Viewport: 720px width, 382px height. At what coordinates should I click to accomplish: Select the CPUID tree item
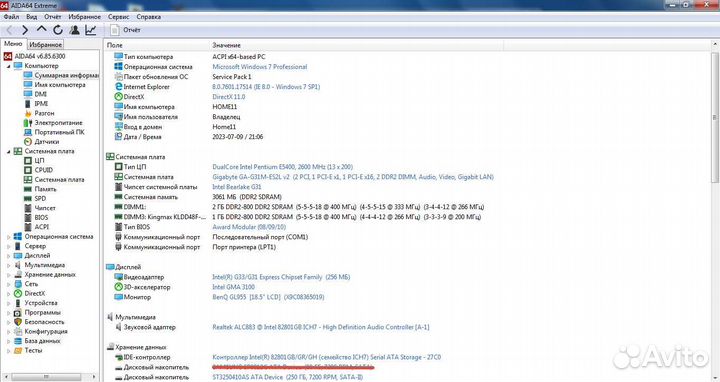pos(38,170)
